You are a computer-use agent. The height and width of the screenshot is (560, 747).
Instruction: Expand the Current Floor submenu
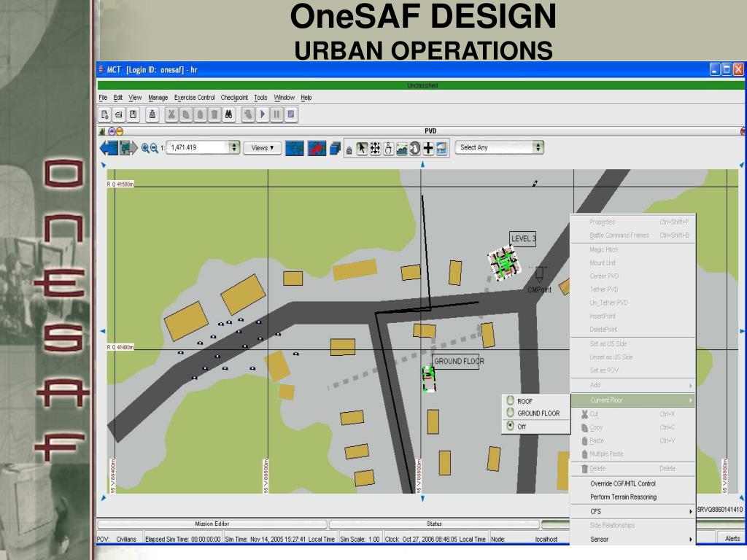632,400
